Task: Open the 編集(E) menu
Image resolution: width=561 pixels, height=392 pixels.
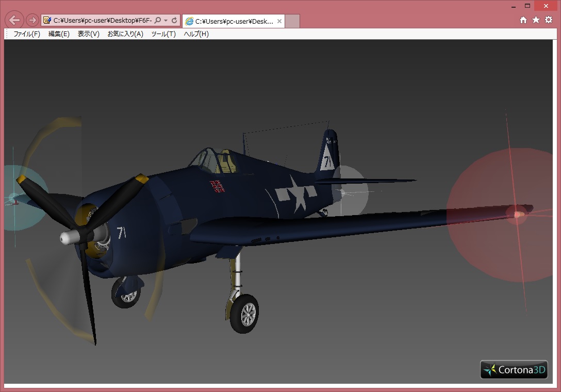Action: 59,34
